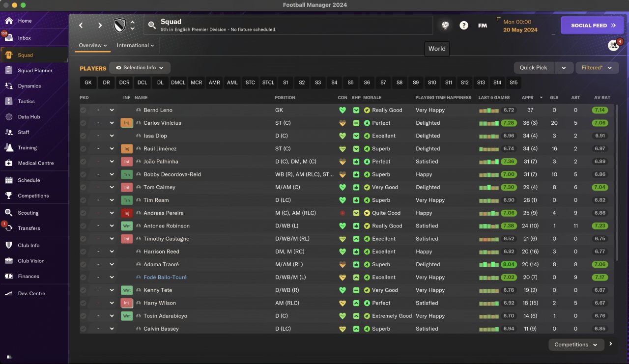Select the STCL position slot

[268, 83]
